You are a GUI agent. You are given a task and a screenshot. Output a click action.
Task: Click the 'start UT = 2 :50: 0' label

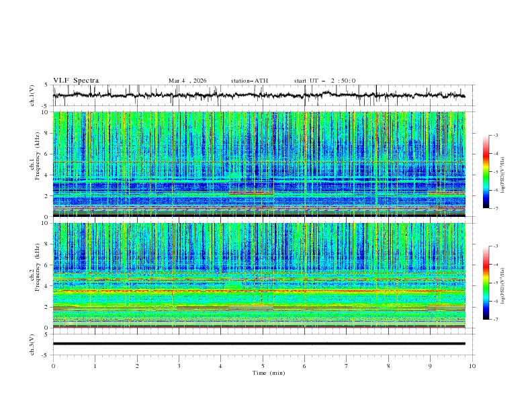pyautogui.click(x=324, y=81)
